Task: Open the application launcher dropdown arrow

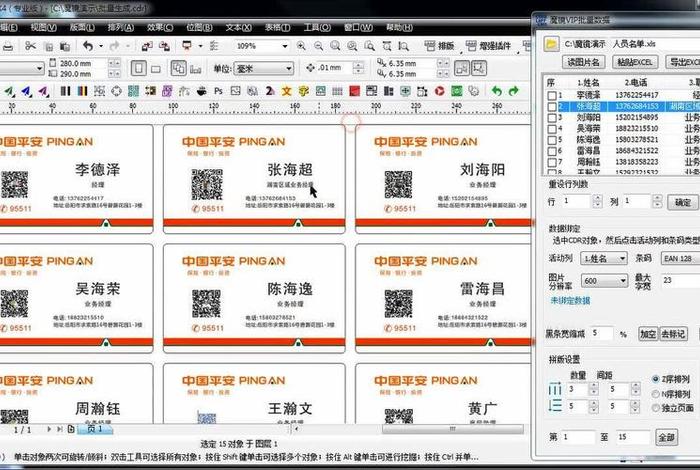Action: click(x=200, y=46)
